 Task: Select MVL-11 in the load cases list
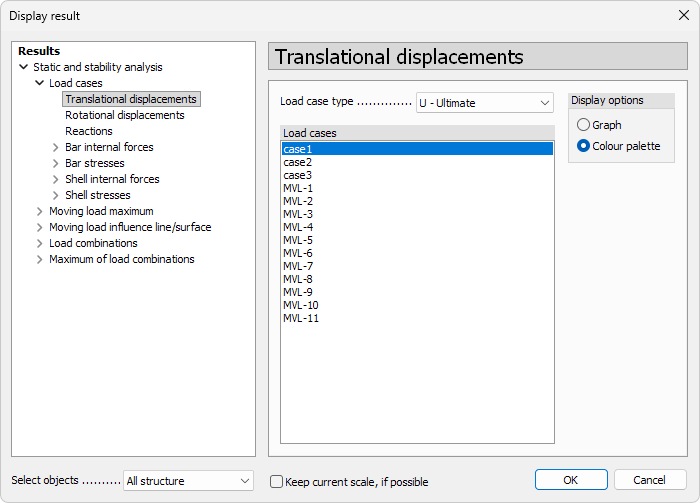417,318
